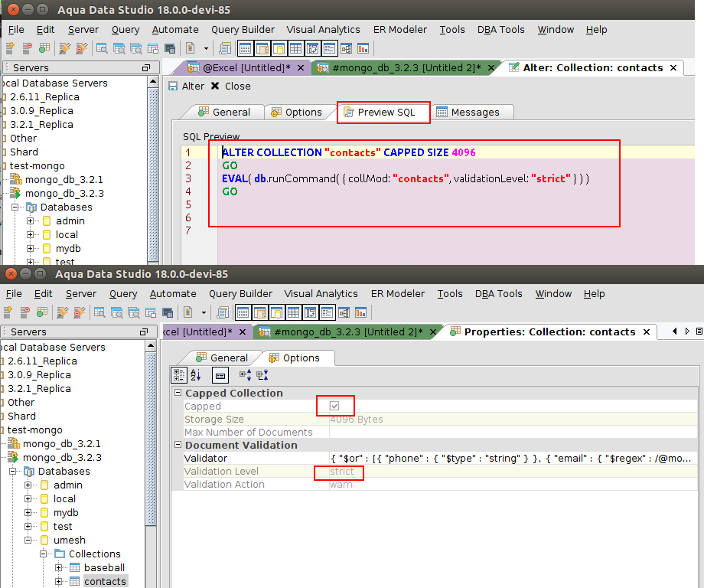
Task: Click the Servers panel scroll-up arrow in the bottom window
Action: 151,346
